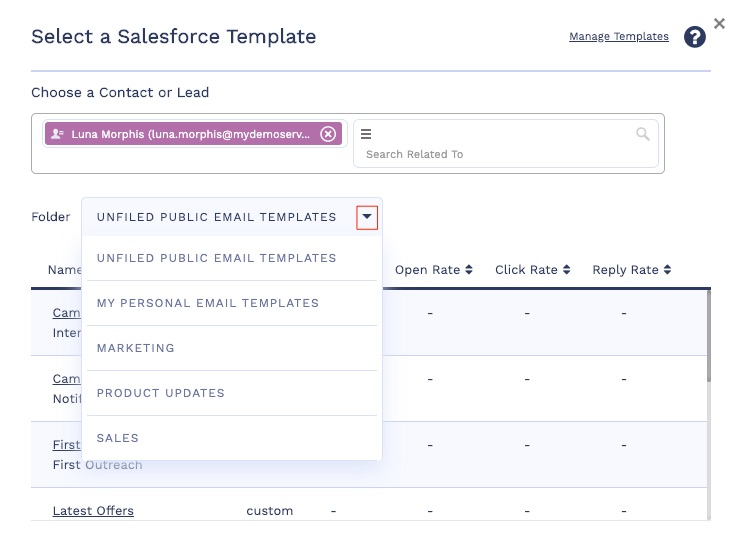This screenshot has width=743, height=559.
Task: Click the Folder dropdown's selected value
Action: click(216, 217)
